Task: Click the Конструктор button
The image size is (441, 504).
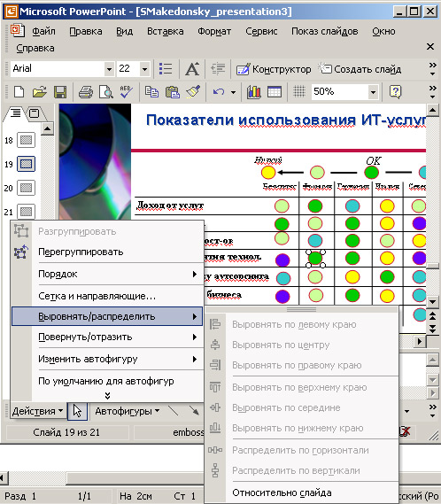Action: (274, 69)
